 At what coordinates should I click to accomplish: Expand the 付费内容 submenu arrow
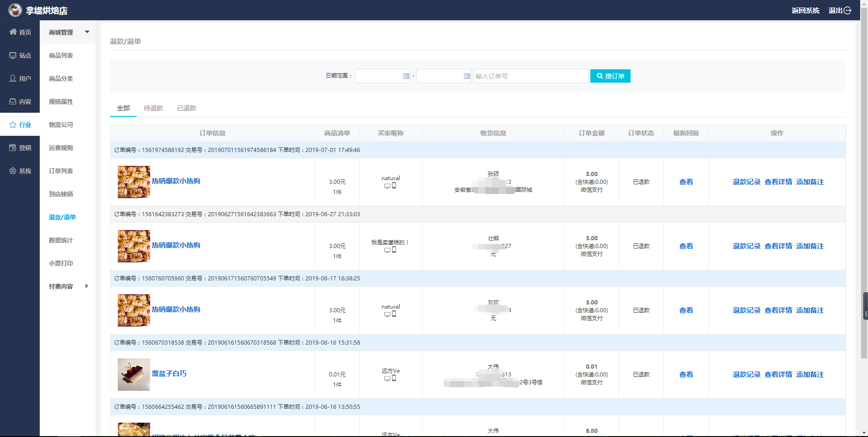point(86,286)
